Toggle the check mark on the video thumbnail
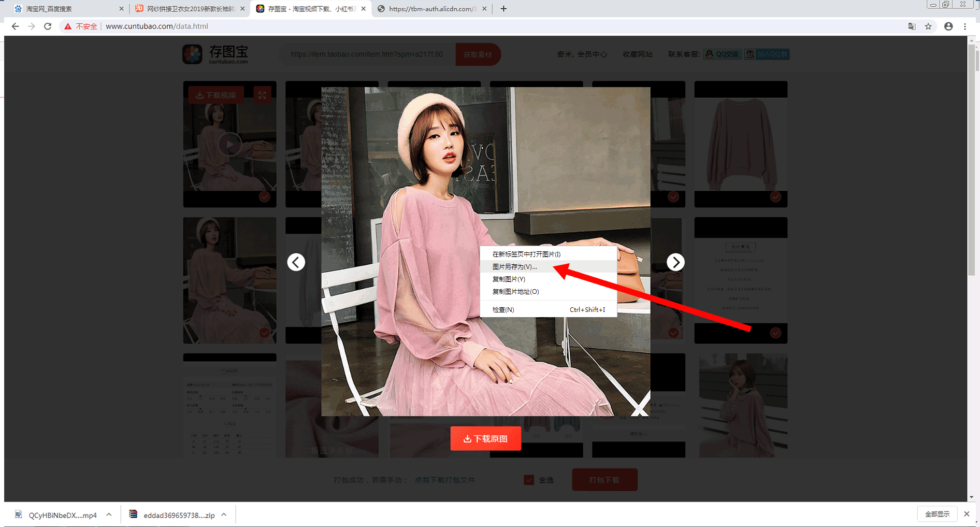Viewport: 980px width, 527px height. pyautogui.click(x=264, y=197)
